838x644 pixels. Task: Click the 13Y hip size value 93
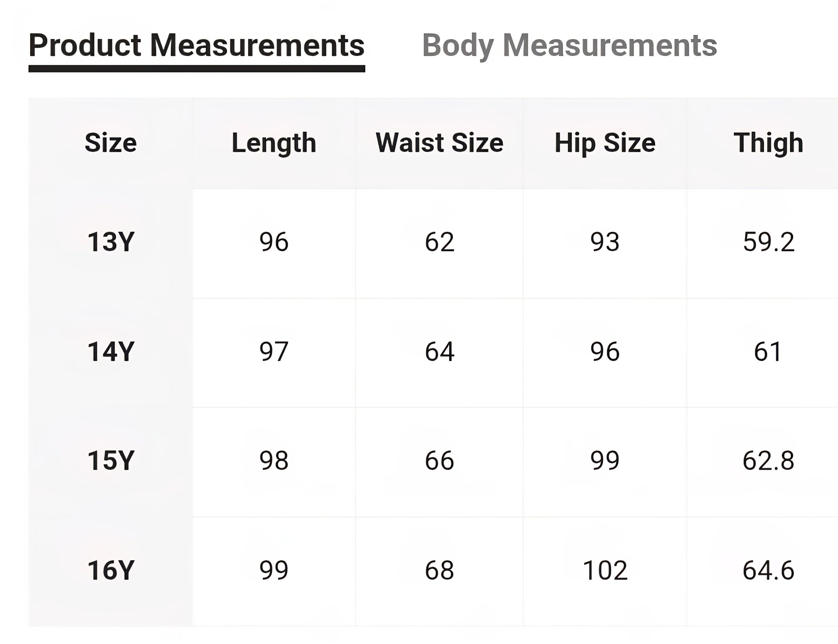[605, 242]
